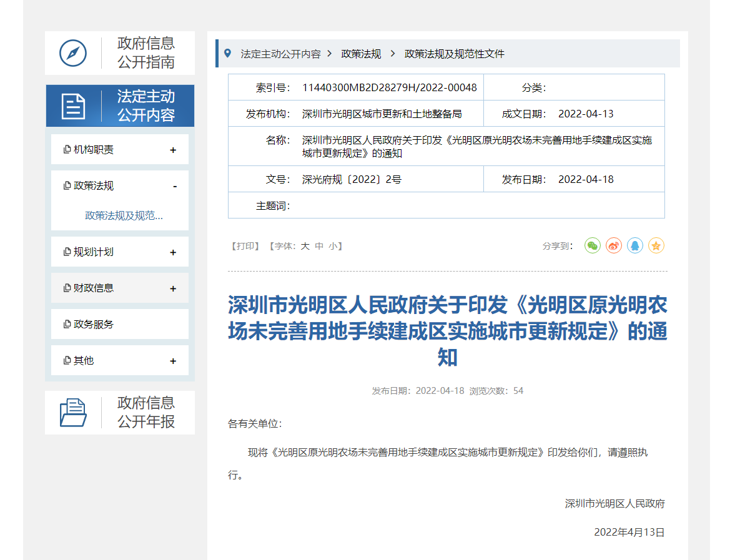Click the location pin icon in breadcrumb
The height and width of the screenshot is (560, 730).
point(227,54)
